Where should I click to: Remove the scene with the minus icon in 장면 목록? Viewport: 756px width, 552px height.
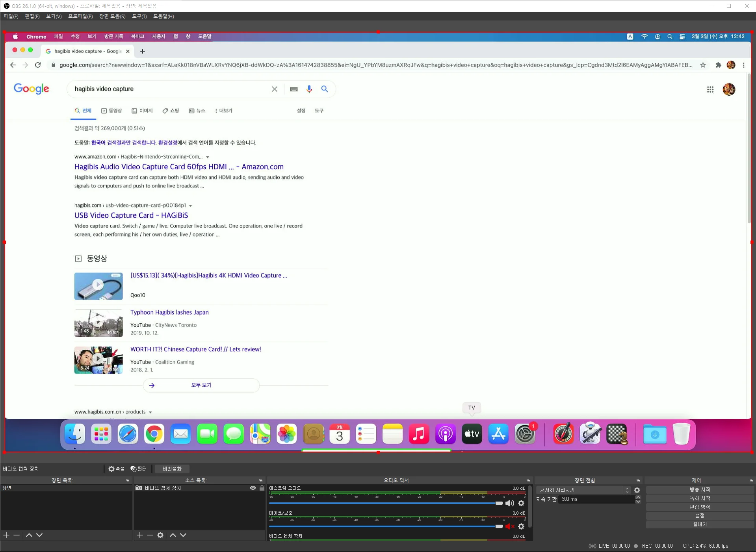click(17, 535)
